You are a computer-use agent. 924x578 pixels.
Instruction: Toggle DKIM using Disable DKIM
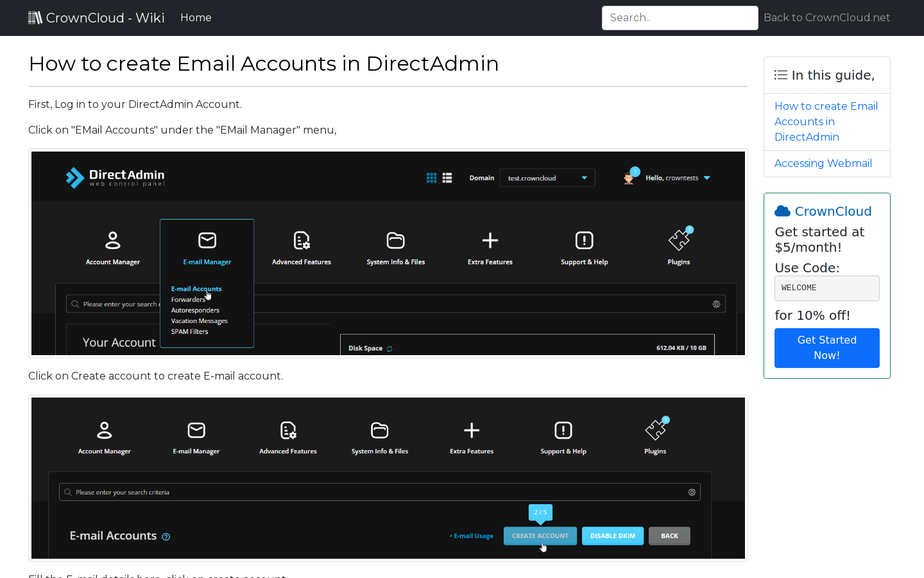613,536
